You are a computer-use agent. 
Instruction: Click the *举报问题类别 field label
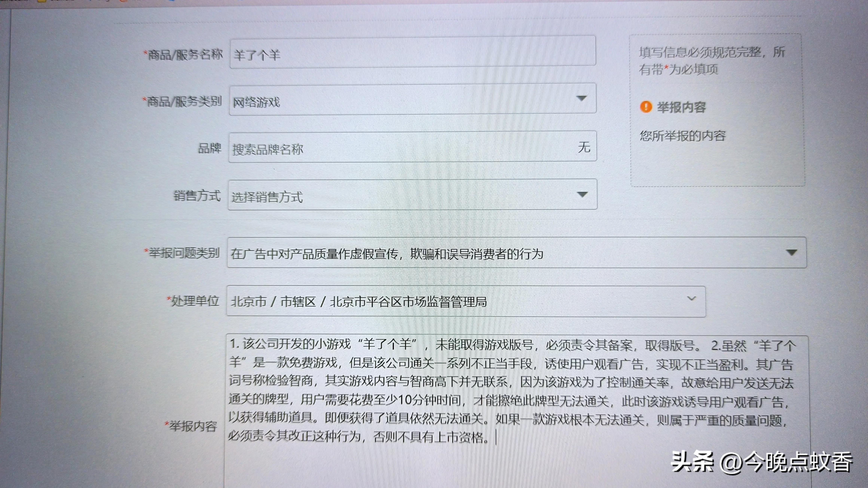[x=182, y=253]
